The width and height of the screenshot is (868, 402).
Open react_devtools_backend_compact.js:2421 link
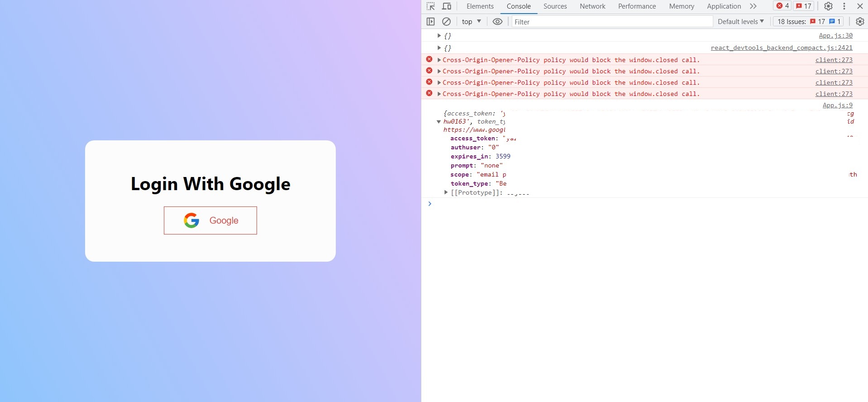tap(782, 48)
